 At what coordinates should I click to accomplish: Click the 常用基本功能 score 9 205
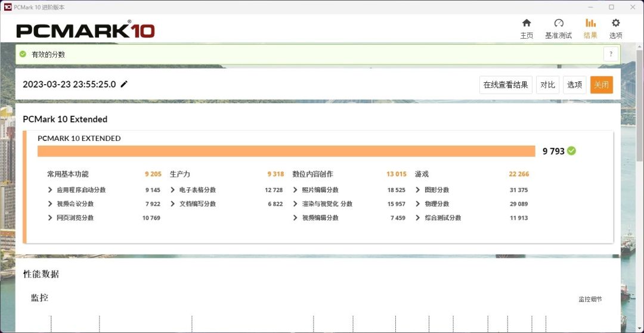(153, 174)
